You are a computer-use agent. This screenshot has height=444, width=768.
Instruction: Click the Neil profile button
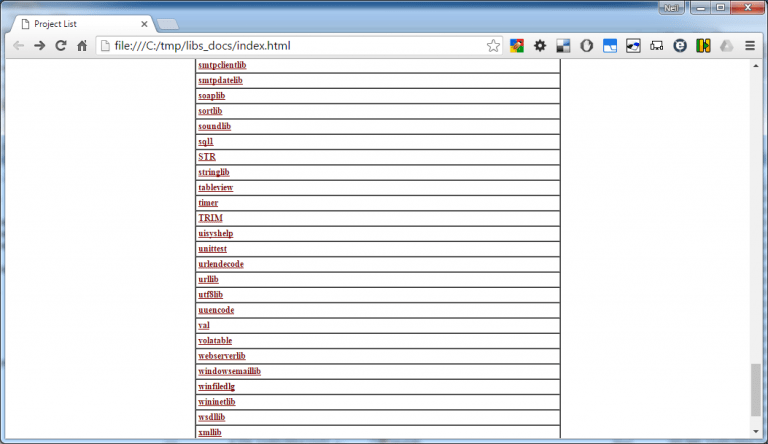pos(671,8)
